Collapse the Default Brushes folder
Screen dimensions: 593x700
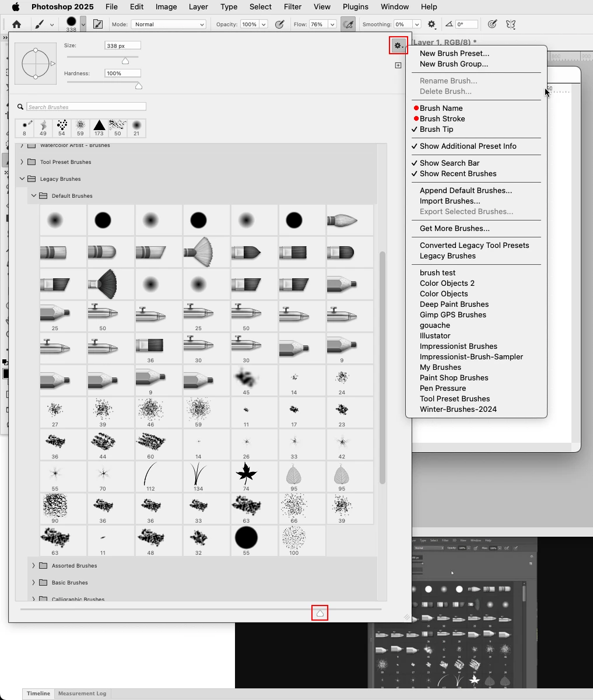34,196
